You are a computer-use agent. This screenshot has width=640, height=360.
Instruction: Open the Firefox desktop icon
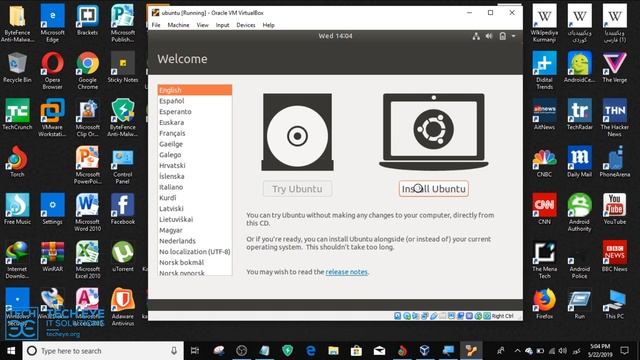544,304
